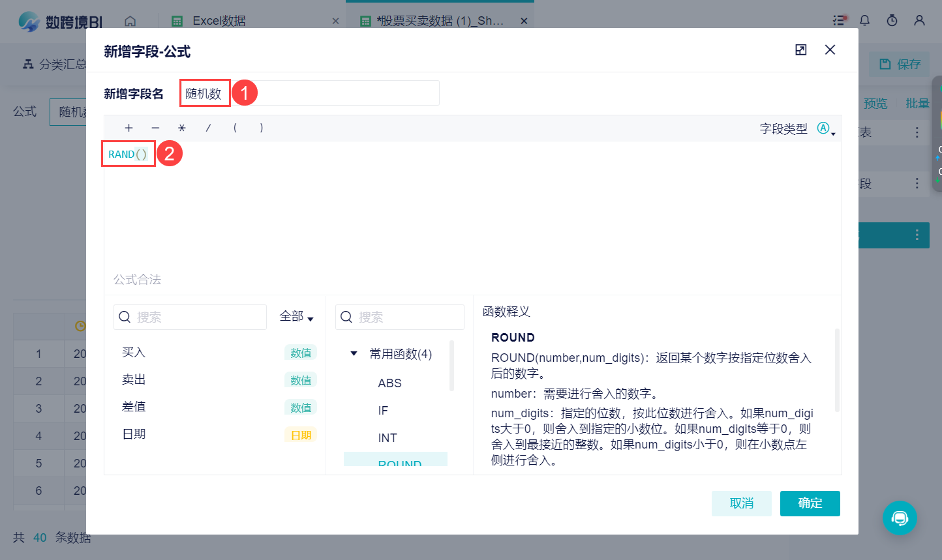Open the more menu on the 段 row
The image size is (942, 560).
(x=917, y=184)
